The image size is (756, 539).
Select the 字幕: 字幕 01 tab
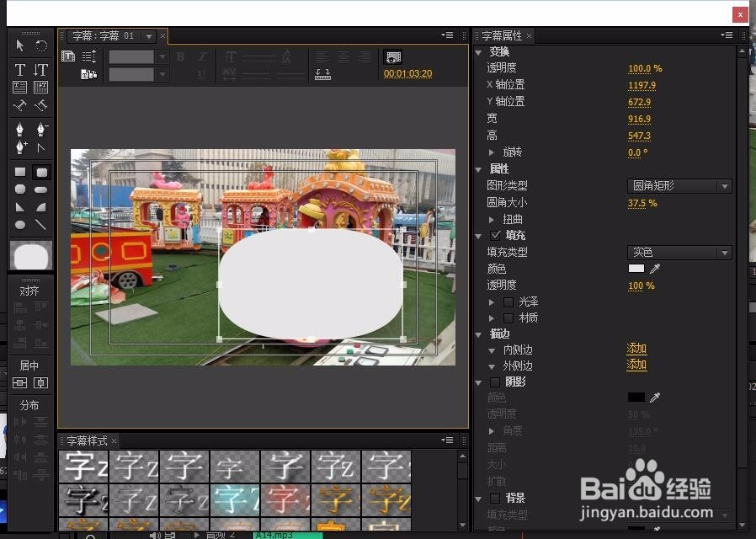(104, 35)
